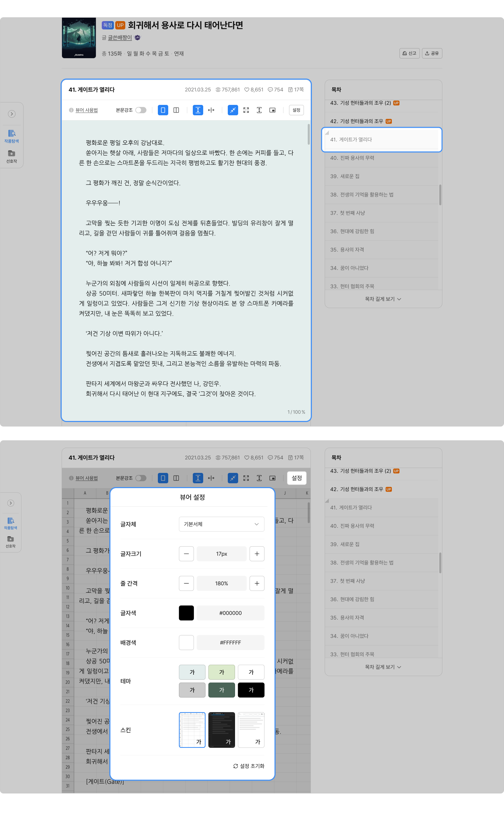Click the #FFFFFF background color field
504x835 pixels.
231,643
